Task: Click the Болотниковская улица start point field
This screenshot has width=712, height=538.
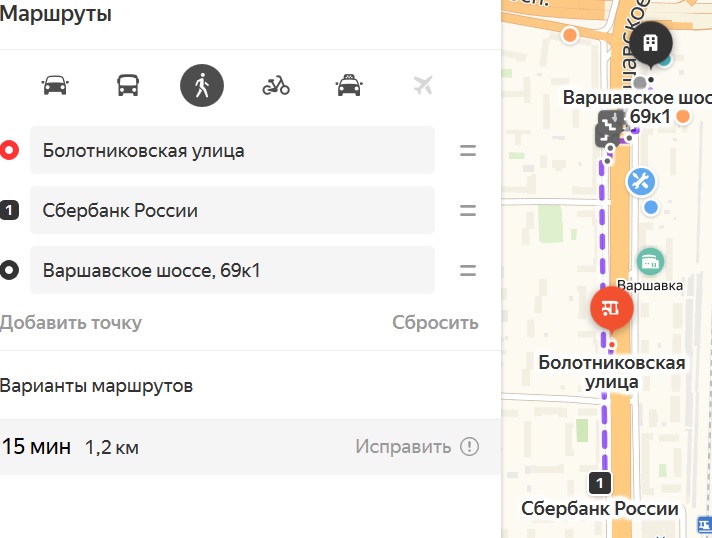Action: click(232, 150)
